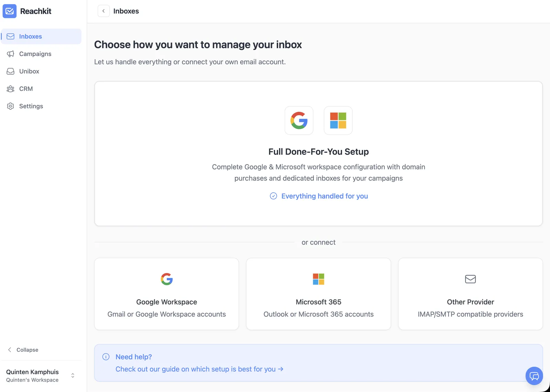Click Let us handle everything subtitle
The width and height of the screenshot is (550, 392).
coord(190,62)
